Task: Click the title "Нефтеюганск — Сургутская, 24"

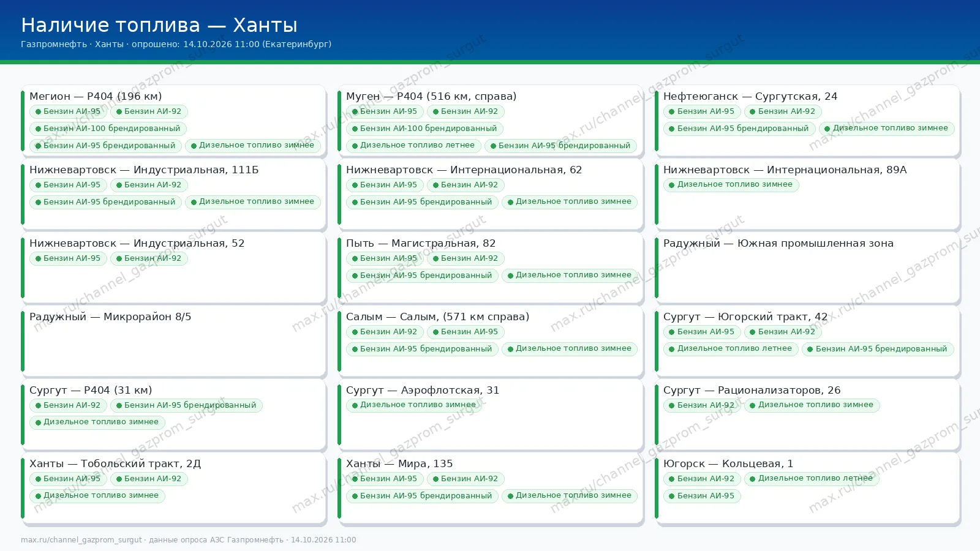Action: point(750,96)
